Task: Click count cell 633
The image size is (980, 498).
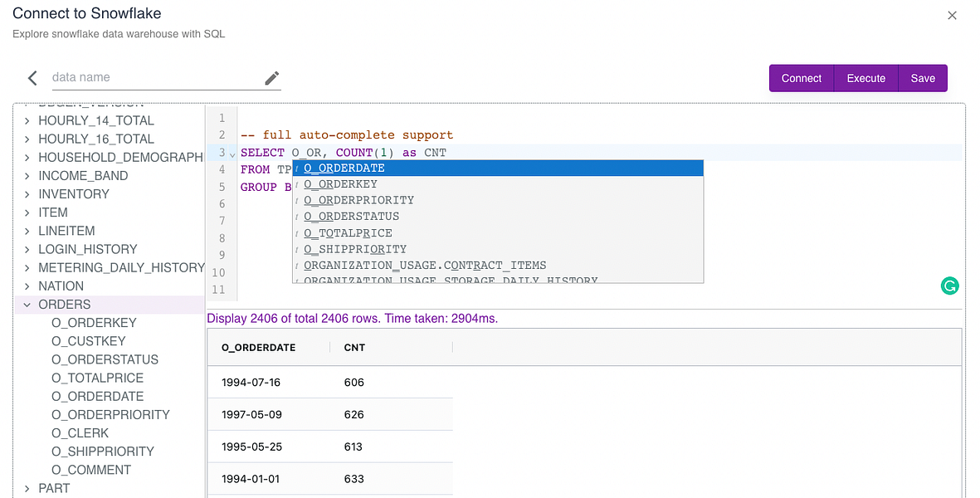Action: 353,479
